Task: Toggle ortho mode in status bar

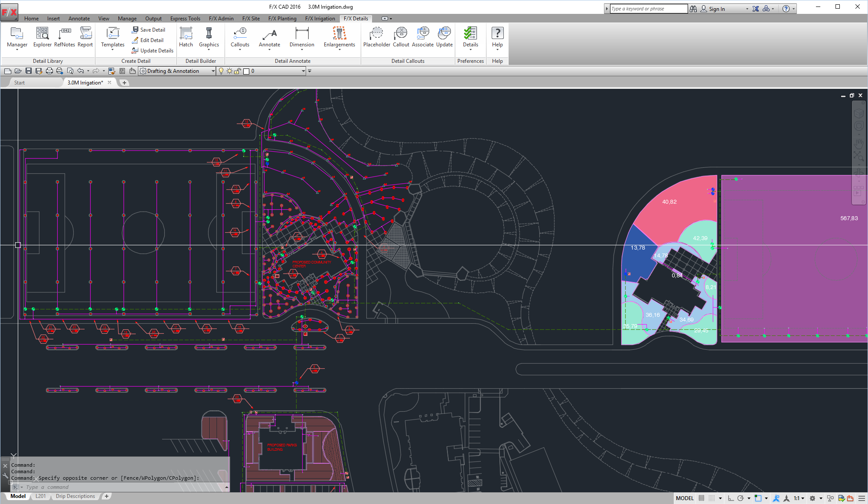Action: tap(731, 498)
